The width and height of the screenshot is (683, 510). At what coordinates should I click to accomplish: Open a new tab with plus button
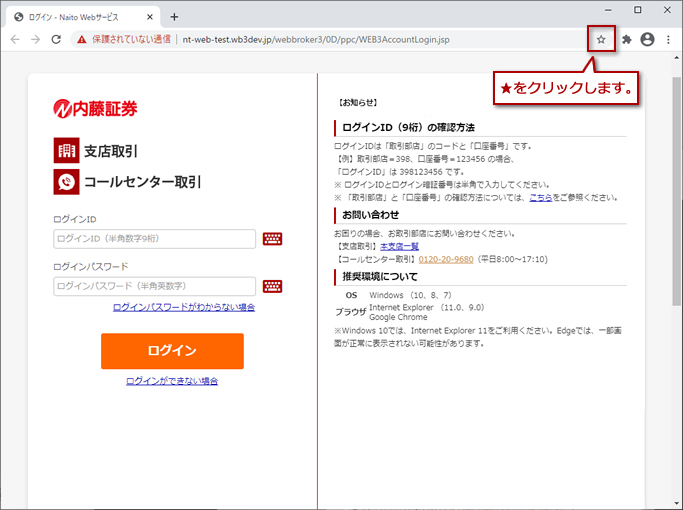click(x=174, y=17)
